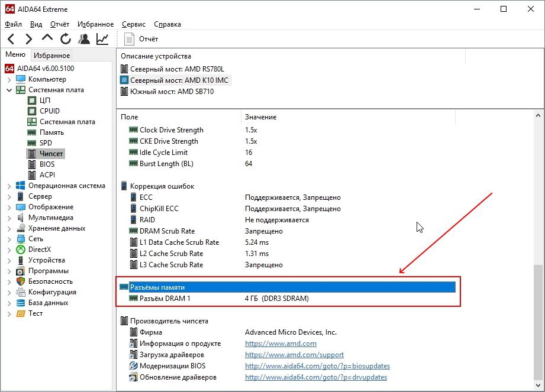Select the SPD tree item

tap(46, 143)
